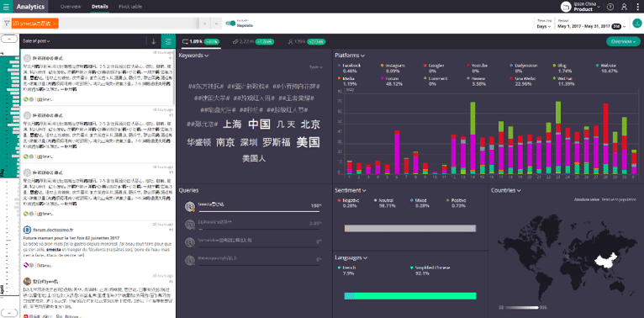Select Absolute value map option
The height and width of the screenshot is (318, 644).
[587, 199]
